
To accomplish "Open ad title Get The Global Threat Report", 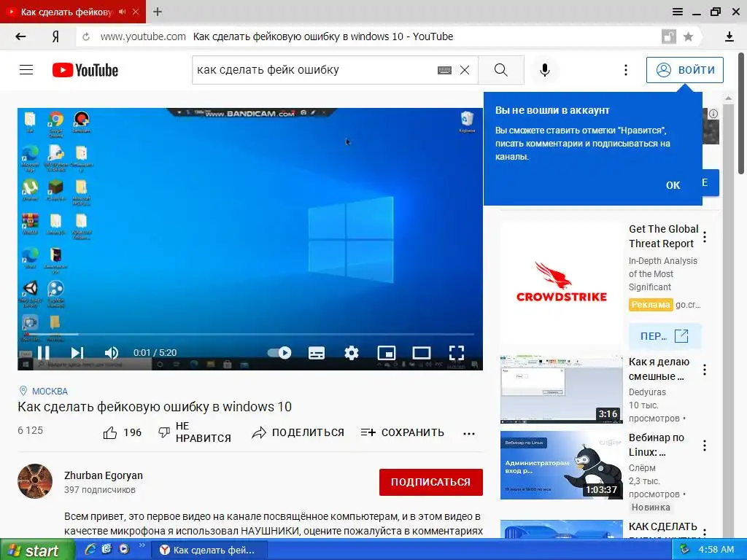I will click(664, 236).
